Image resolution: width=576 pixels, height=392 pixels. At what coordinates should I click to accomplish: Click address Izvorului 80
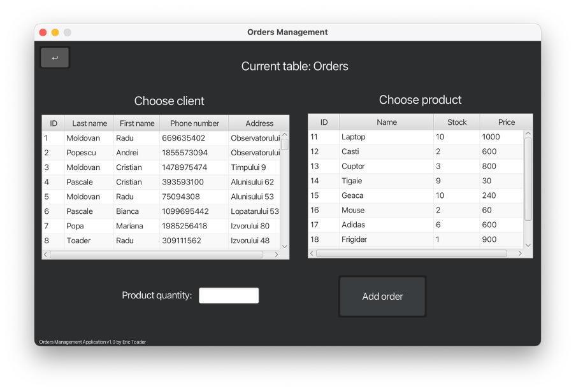pos(250,226)
